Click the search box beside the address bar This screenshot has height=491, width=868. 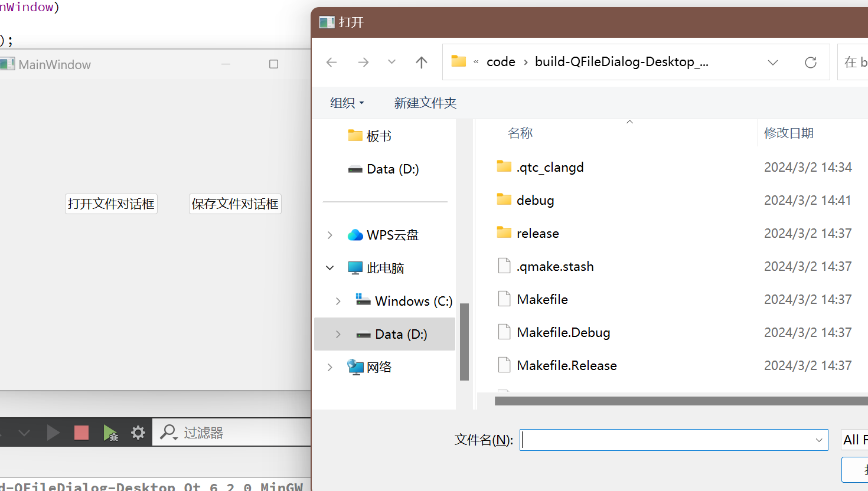point(853,62)
